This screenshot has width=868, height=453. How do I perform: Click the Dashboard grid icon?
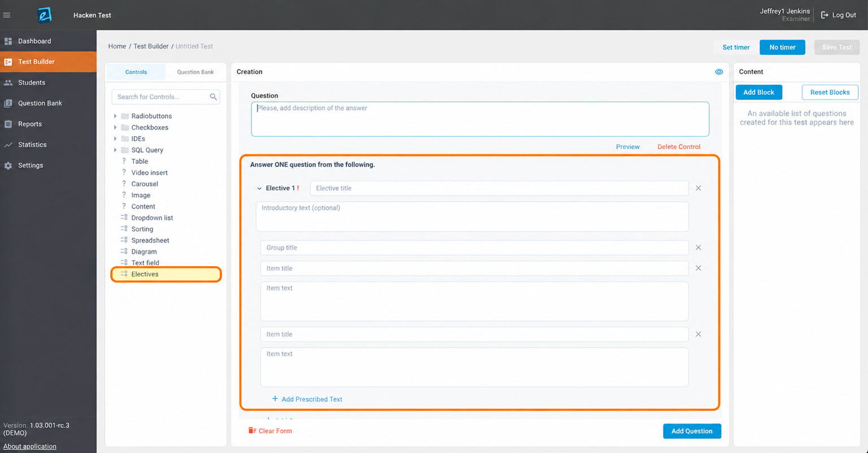[8, 41]
